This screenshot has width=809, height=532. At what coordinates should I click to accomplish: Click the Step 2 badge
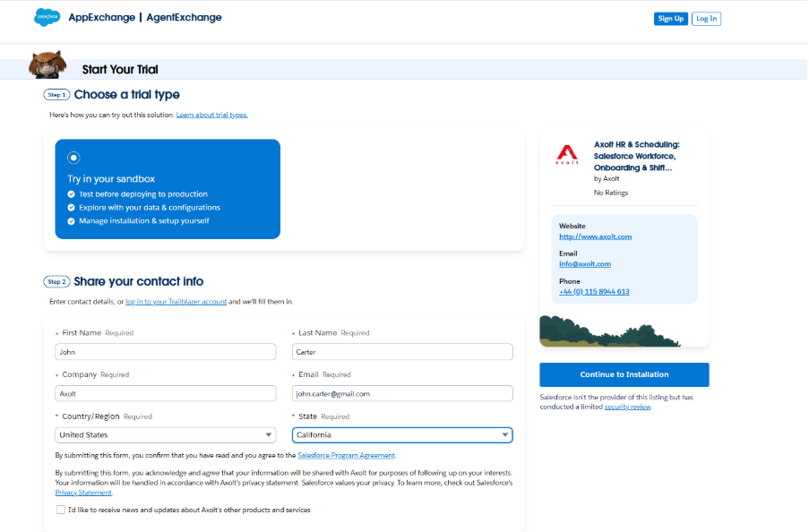coord(56,281)
